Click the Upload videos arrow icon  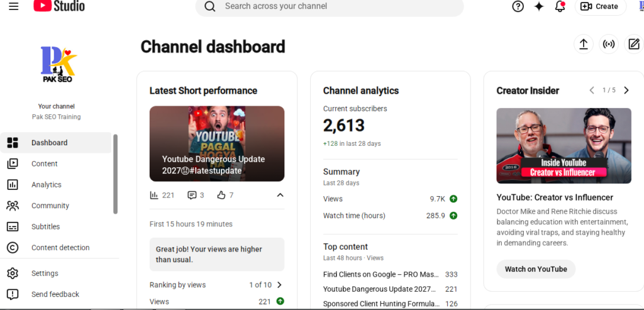pos(584,44)
